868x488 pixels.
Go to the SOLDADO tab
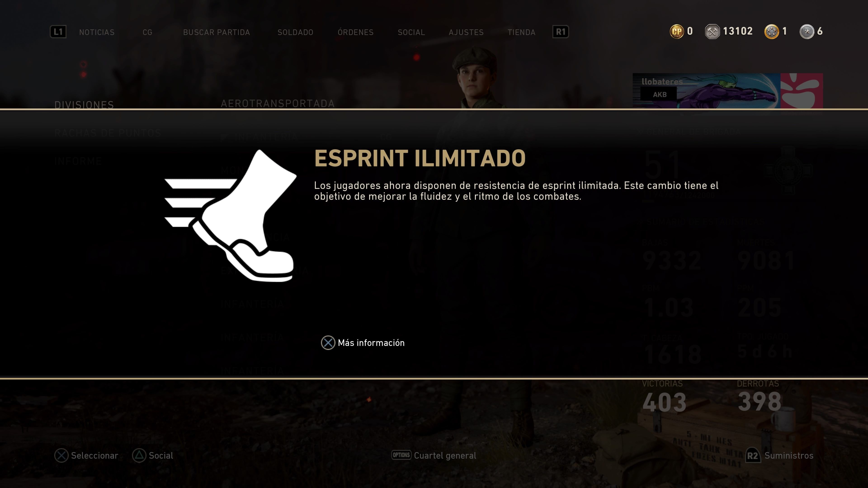(x=295, y=32)
